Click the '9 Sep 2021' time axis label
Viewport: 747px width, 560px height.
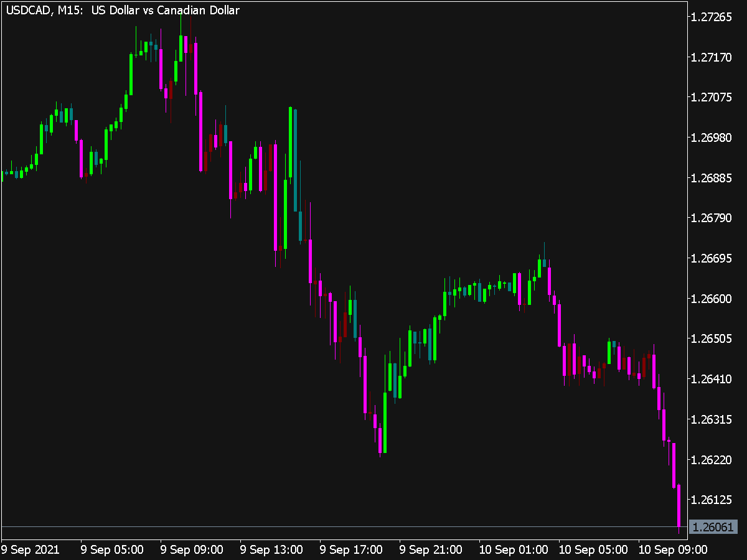31,550
